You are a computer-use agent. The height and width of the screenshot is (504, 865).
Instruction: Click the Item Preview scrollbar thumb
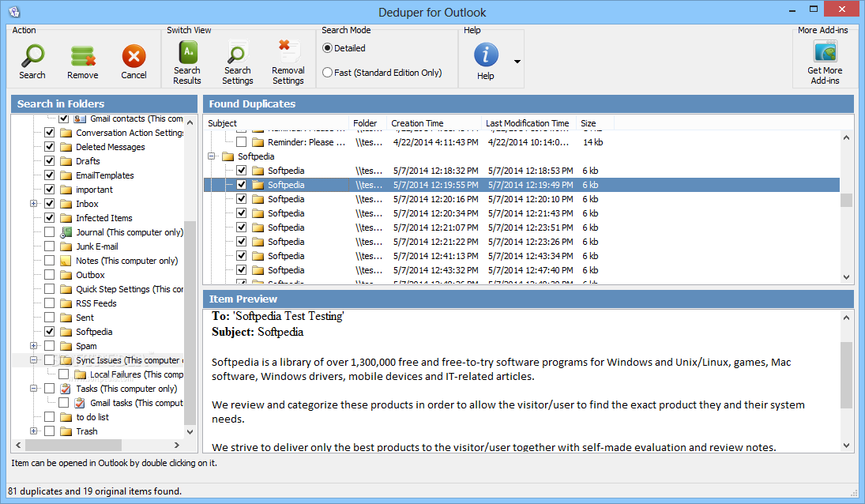pyautogui.click(x=846, y=375)
